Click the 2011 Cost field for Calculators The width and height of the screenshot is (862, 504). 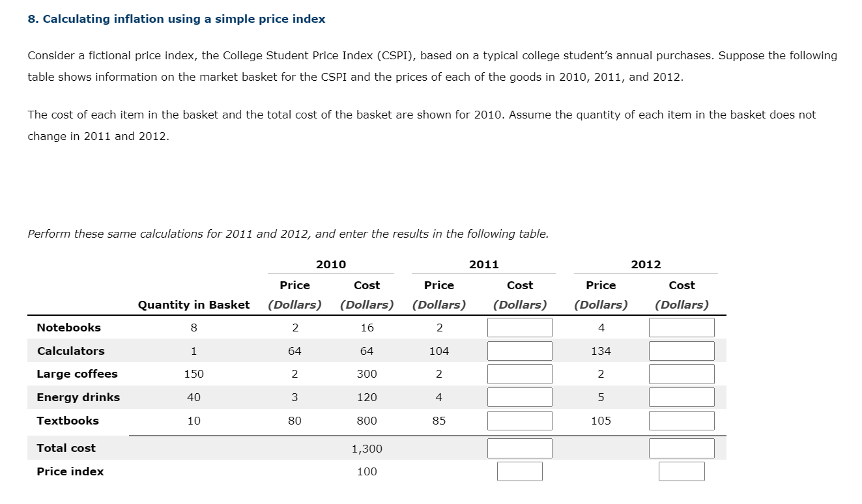(x=519, y=350)
